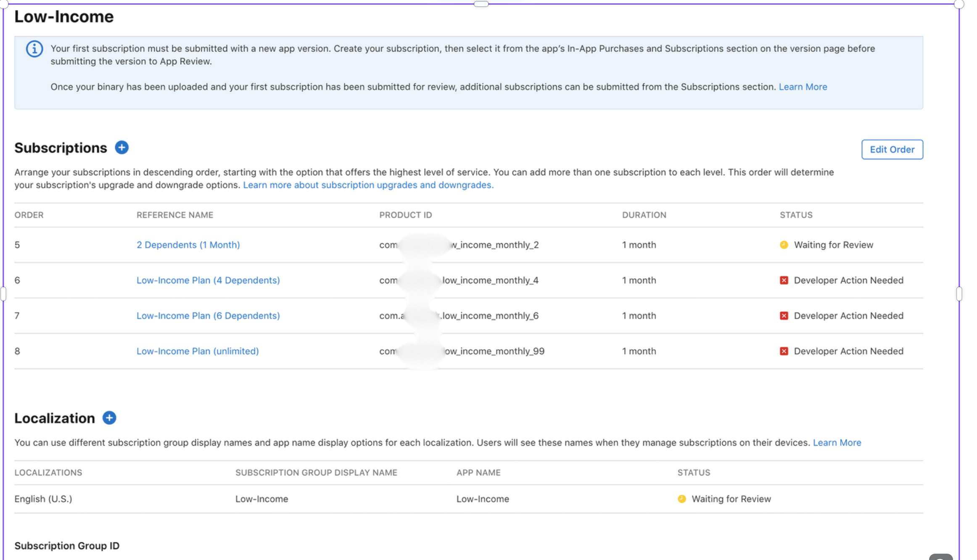Click the yellow status icon for English localization
977x560 pixels.
[x=682, y=499]
